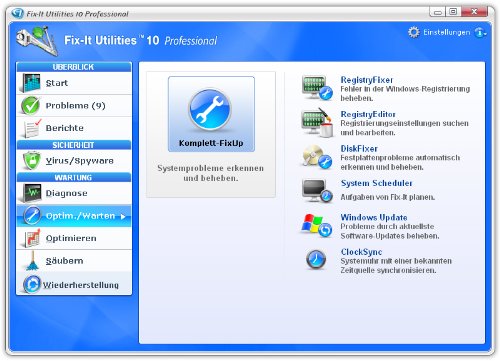Launch the DiskFixer link
Screen dimensions: 500x361
pyautogui.click(x=359, y=149)
